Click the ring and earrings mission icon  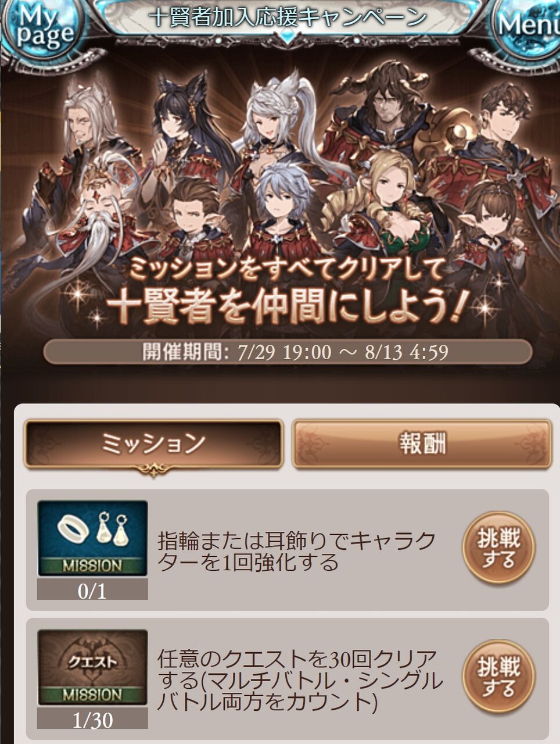pos(92,538)
